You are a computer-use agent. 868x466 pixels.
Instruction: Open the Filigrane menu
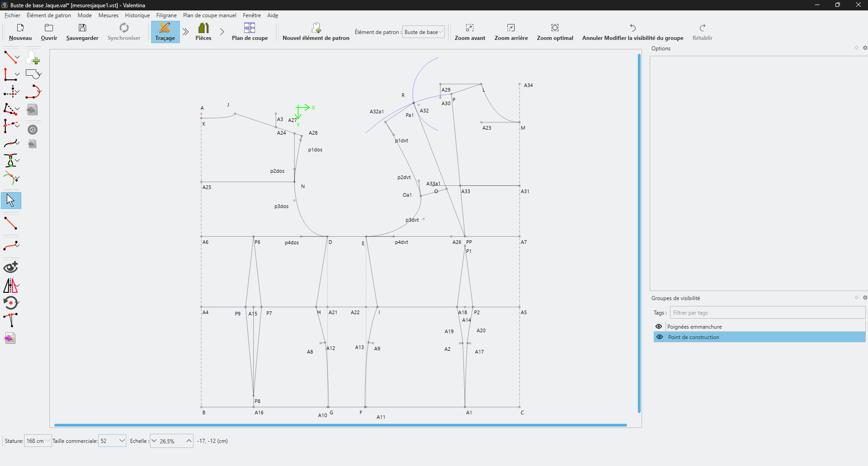(166, 15)
